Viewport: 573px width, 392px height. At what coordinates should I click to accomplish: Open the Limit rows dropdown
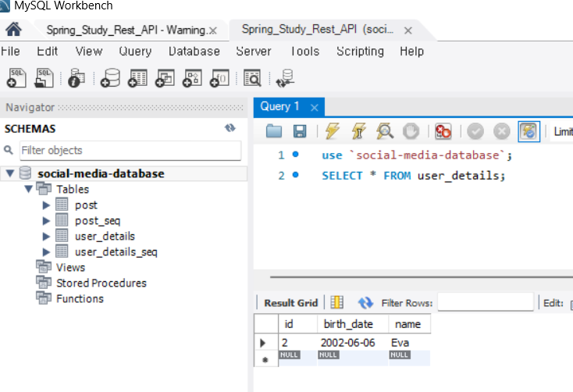tap(563, 131)
